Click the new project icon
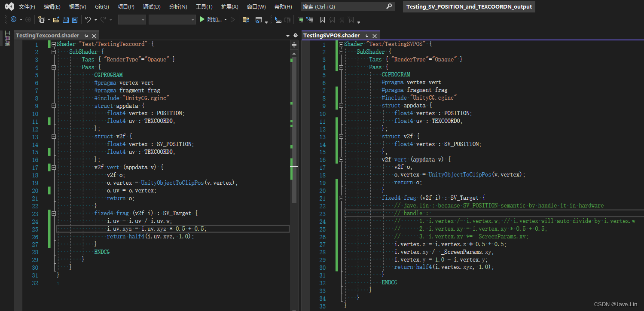 pyautogui.click(x=42, y=19)
